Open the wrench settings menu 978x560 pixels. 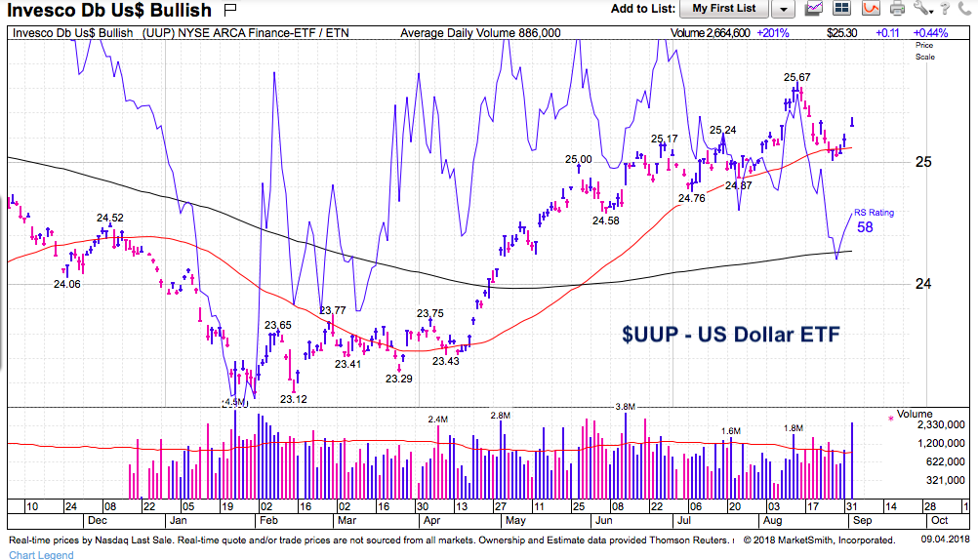(922, 8)
